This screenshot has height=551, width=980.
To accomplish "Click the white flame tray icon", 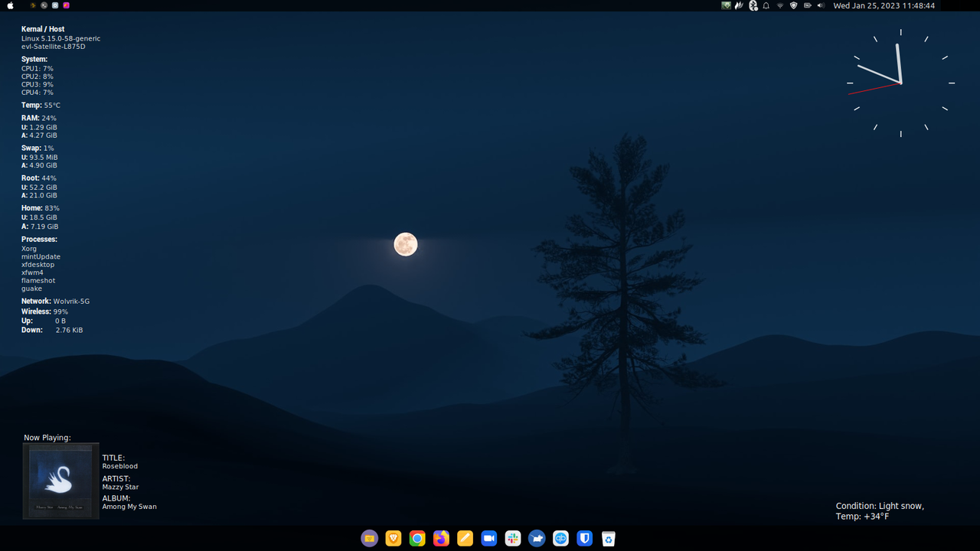I will [x=739, y=5].
